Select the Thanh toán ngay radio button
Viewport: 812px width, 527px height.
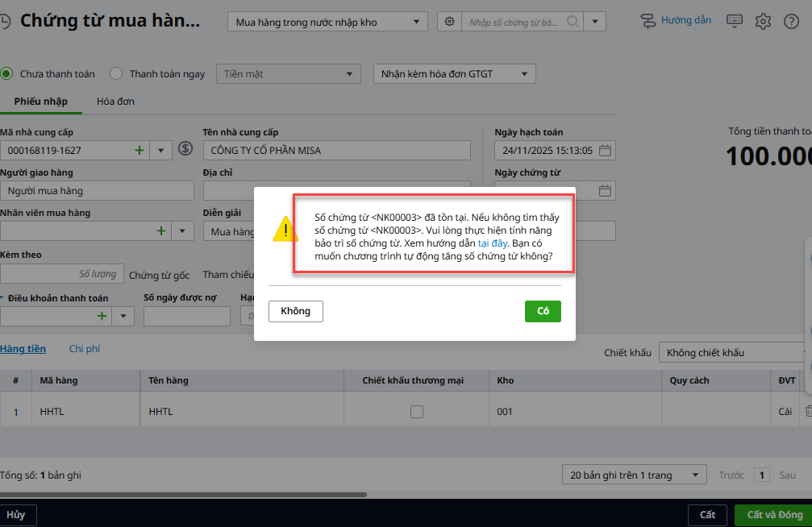(x=116, y=74)
